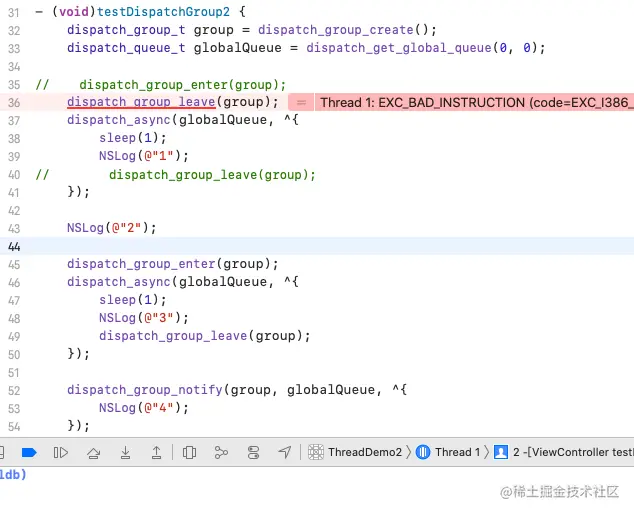
Task: Open the Debug Memory Graph icon
Action: point(221,452)
